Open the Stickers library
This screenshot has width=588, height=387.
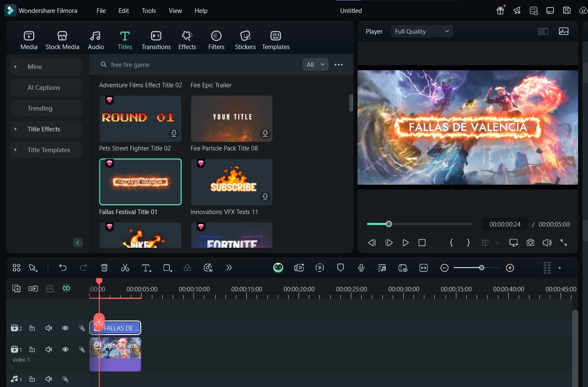click(x=245, y=41)
